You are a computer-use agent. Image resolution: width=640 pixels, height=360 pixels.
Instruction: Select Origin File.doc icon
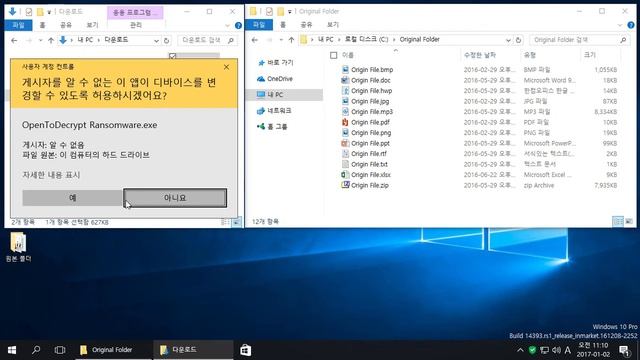345,80
